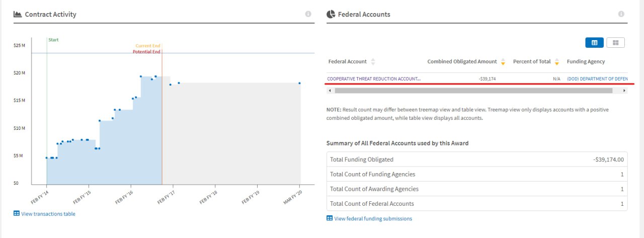Click the federal funding submissions grid icon
The width and height of the screenshot is (644, 238).
[x=330, y=218]
